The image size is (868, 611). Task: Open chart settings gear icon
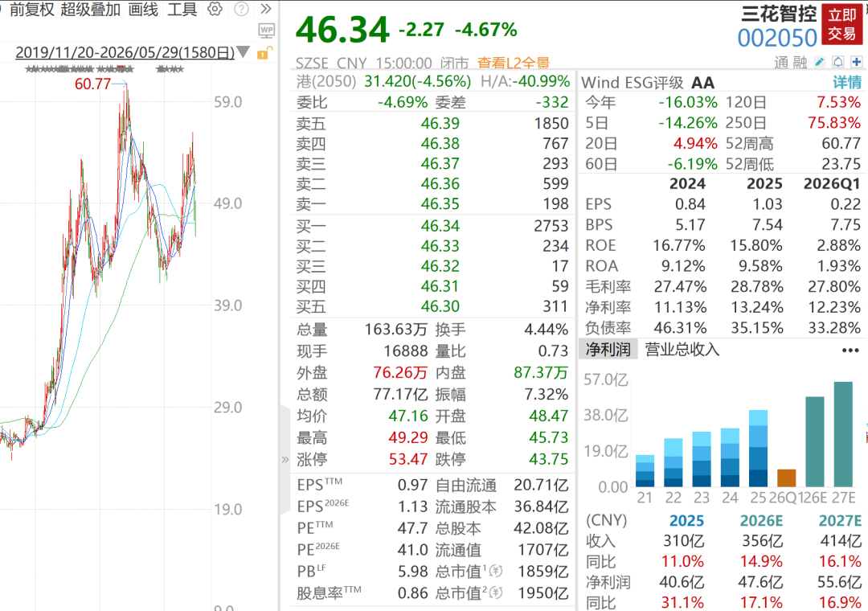[215, 9]
